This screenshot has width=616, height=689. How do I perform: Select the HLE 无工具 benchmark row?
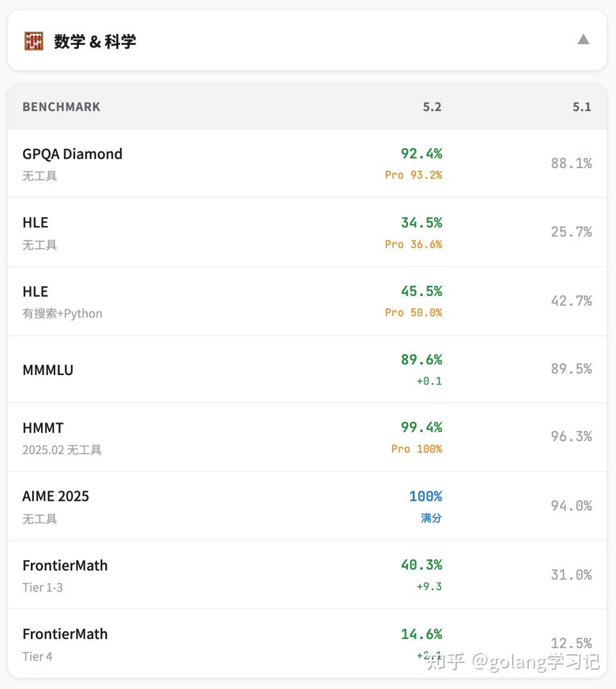[307, 232]
